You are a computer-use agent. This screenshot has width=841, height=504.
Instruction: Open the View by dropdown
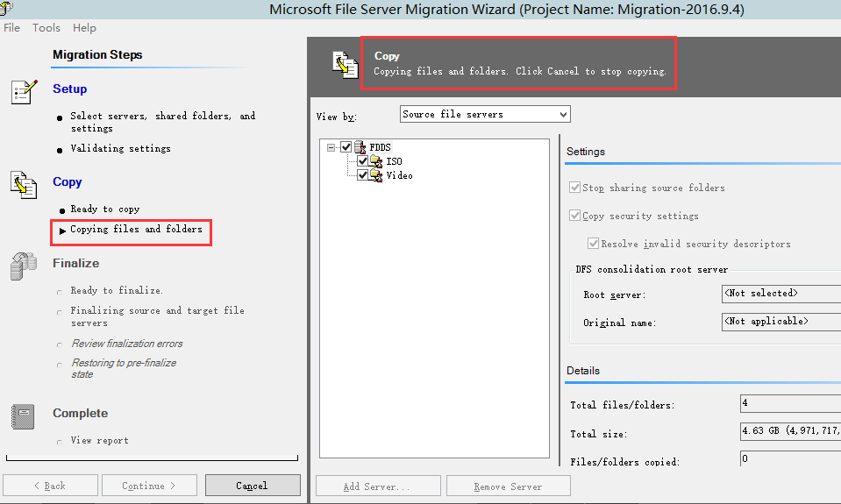485,114
